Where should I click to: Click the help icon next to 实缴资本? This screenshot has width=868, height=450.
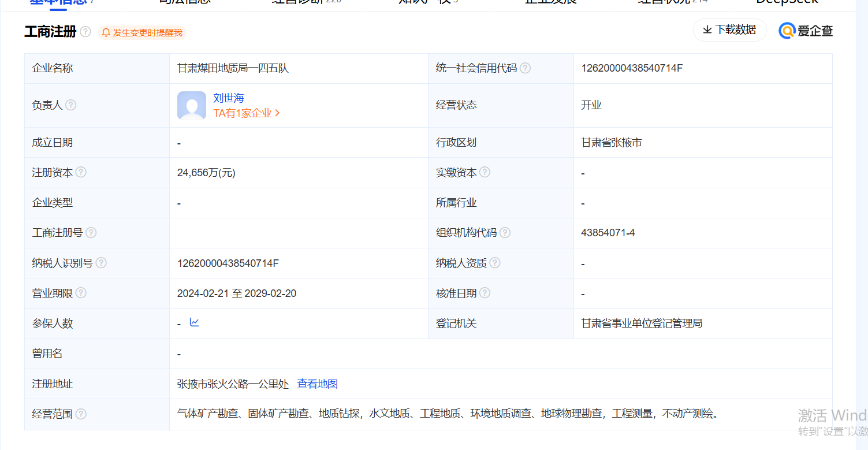pyautogui.click(x=485, y=172)
